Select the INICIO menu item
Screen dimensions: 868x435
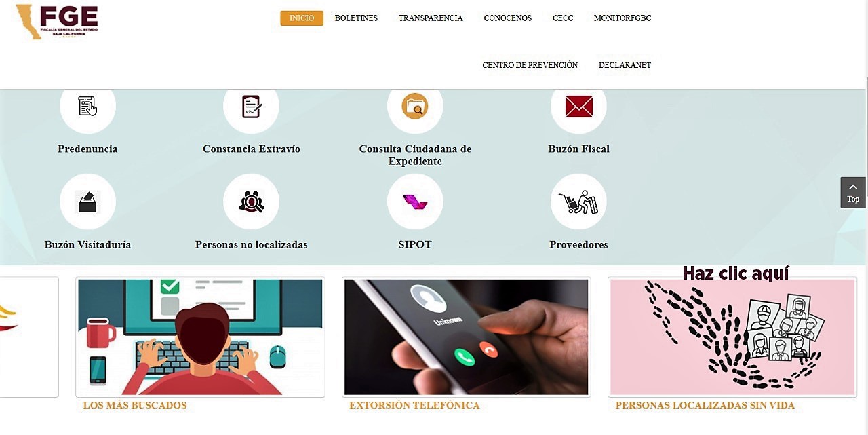click(302, 18)
